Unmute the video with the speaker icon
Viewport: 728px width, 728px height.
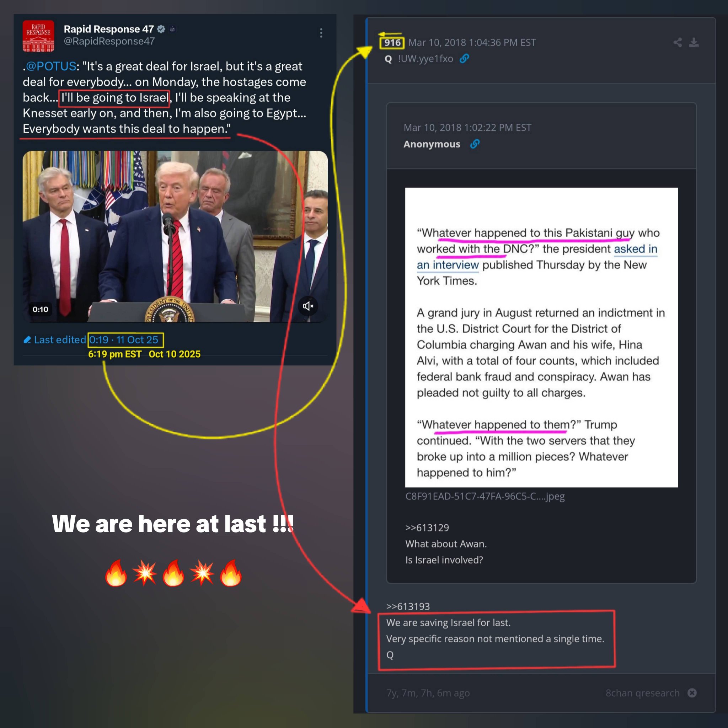[x=308, y=306]
